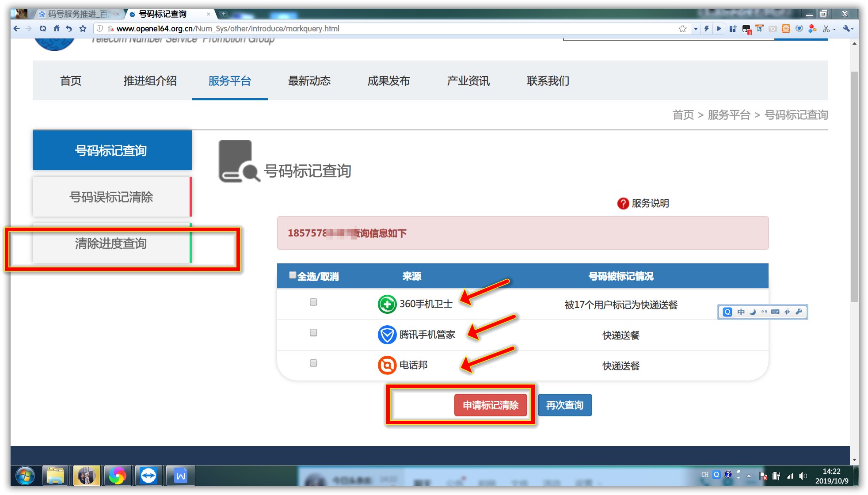Viewport: 868px width, 495px height.
Task: Open Chrome from the Windows taskbar
Action: click(117, 476)
